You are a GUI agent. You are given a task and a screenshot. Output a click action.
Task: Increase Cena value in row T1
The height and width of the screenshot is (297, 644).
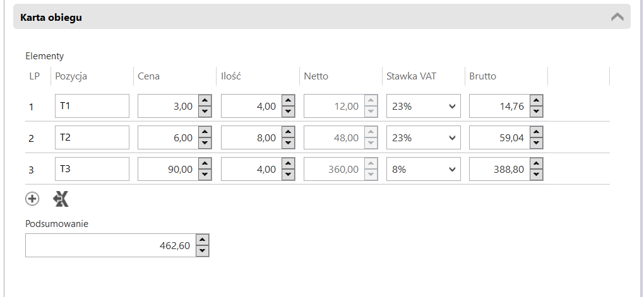(x=205, y=101)
